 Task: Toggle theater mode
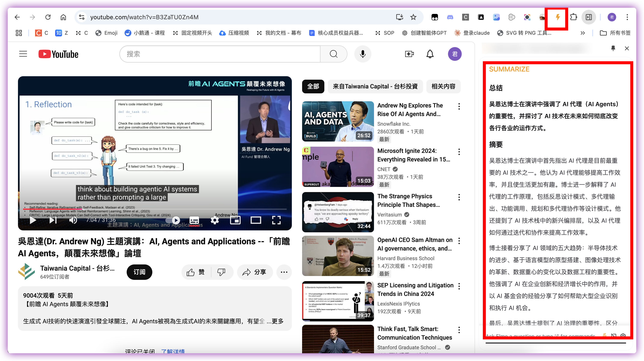tap(256, 220)
